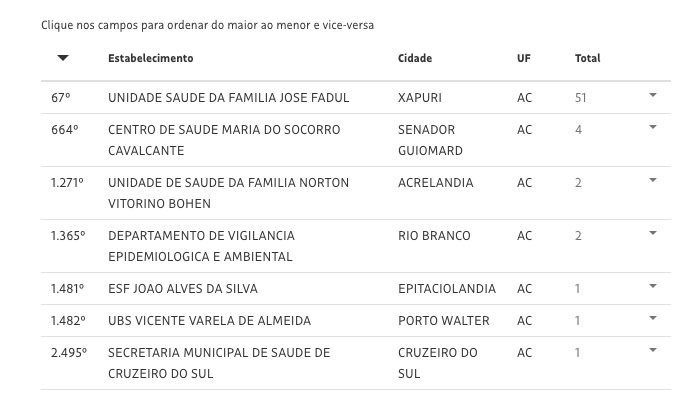
Task: Click the 2.495º ranking cell
Action: point(69,353)
